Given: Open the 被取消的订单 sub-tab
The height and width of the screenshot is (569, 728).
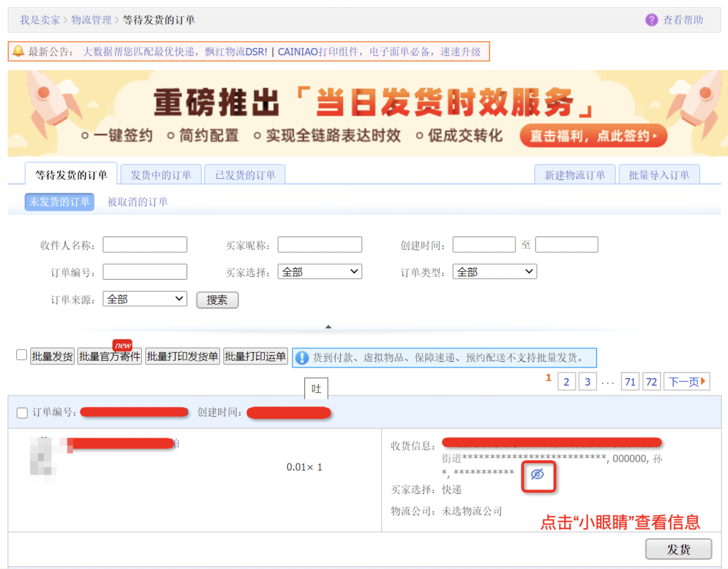Looking at the screenshot, I should tap(137, 202).
